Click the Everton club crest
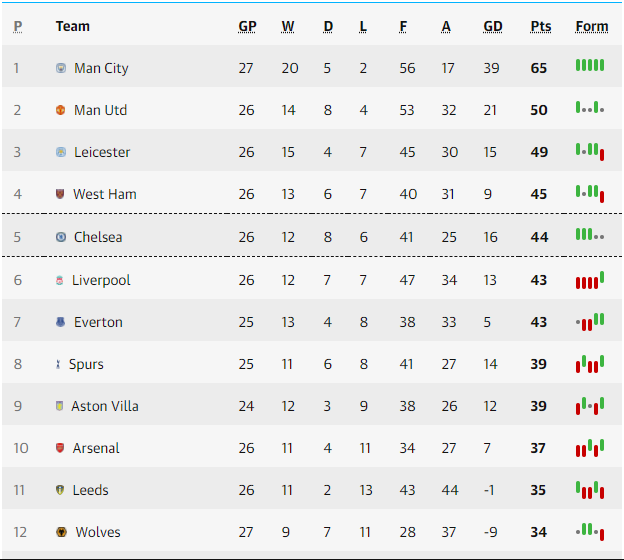Image resolution: width=624 pixels, height=560 pixels. point(60,322)
